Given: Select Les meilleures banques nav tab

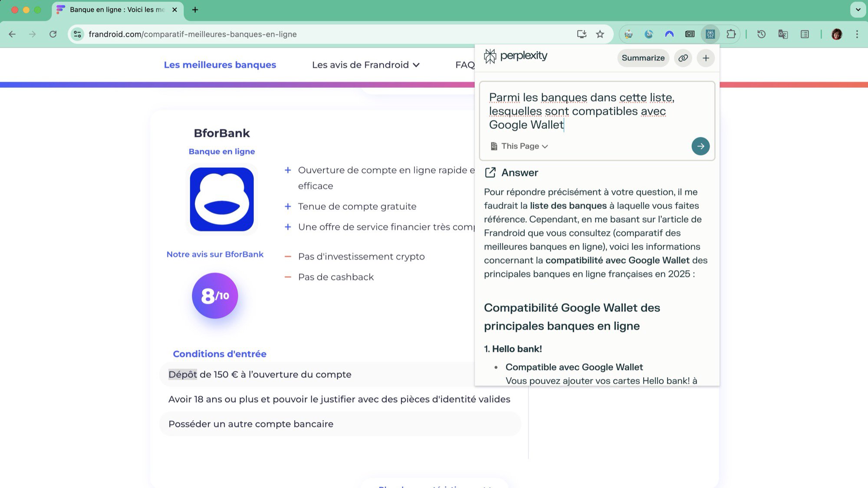Looking at the screenshot, I should (x=220, y=65).
